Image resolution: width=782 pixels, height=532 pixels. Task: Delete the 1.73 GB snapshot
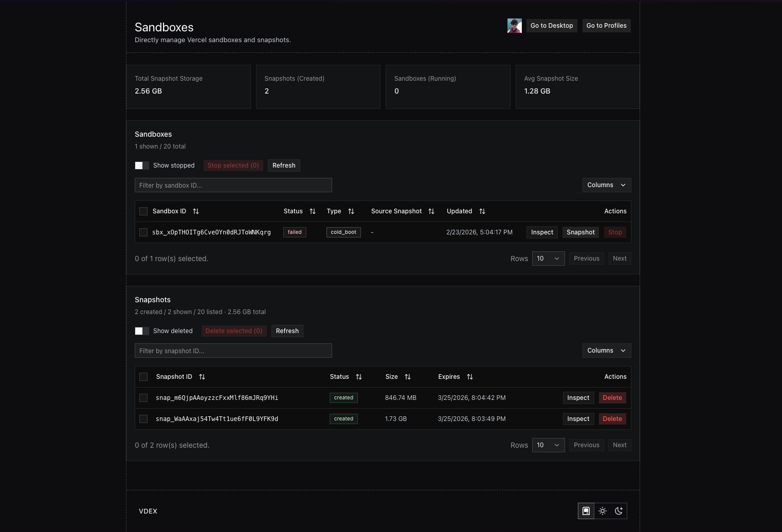pos(612,419)
